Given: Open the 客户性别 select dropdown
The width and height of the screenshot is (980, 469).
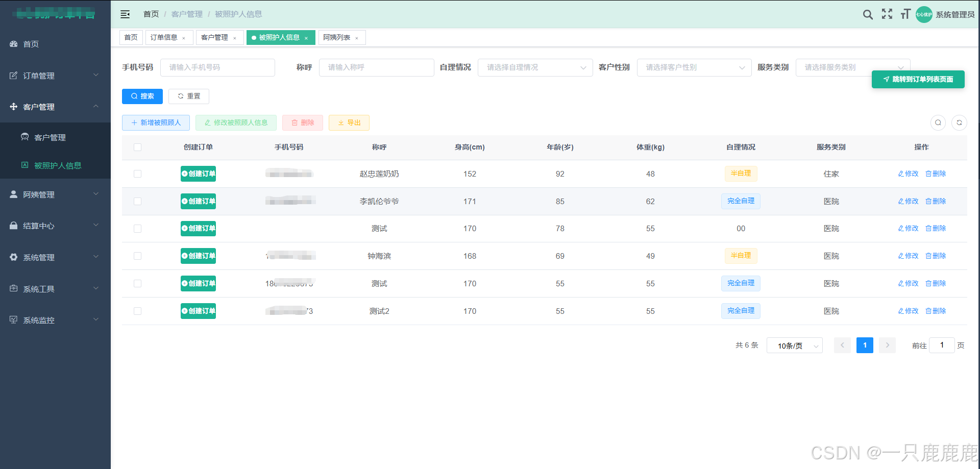Looking at the screenshot, I should point(694,67).
